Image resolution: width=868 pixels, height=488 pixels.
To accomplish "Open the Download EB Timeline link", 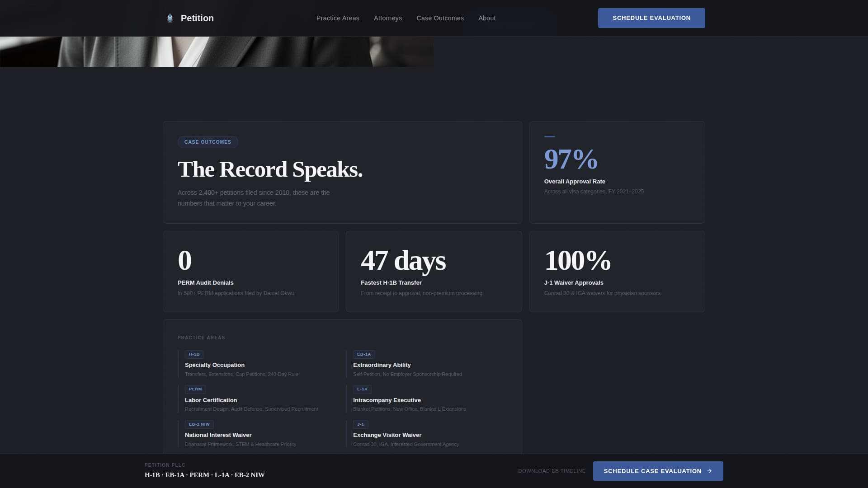I will pyautogui.click(x=552, y=471).
